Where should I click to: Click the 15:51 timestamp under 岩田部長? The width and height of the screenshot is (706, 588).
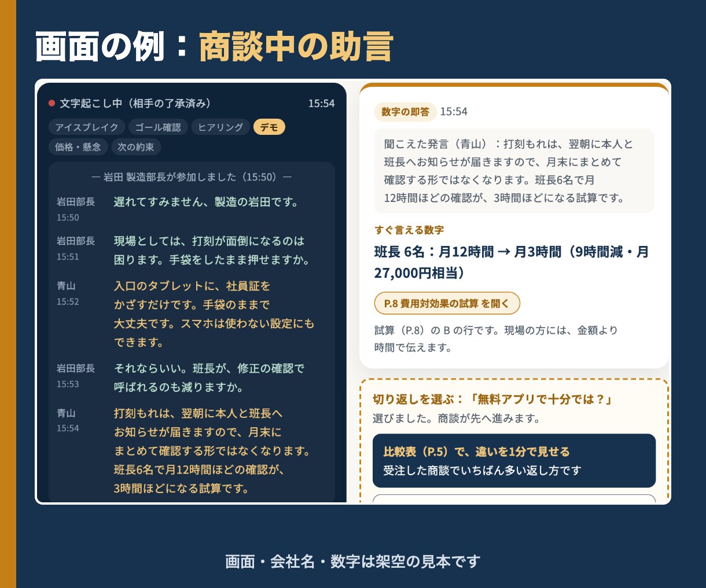[x=68, y=256]
